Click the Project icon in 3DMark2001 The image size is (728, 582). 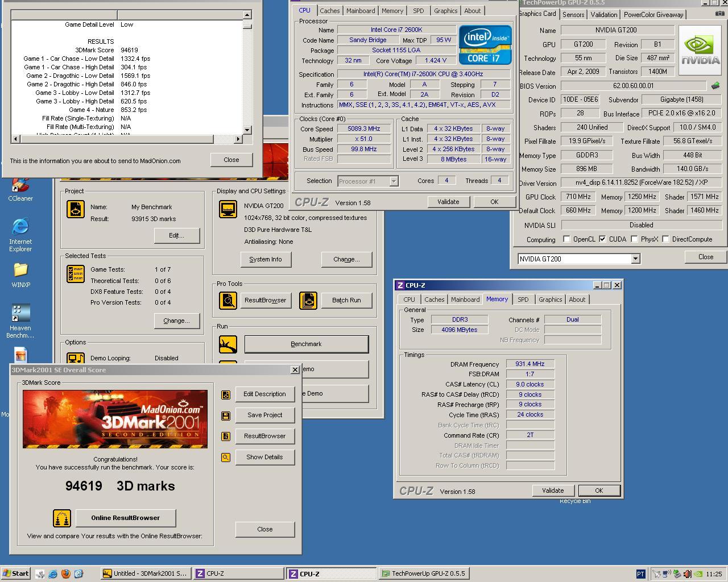[x=76, y=209]
